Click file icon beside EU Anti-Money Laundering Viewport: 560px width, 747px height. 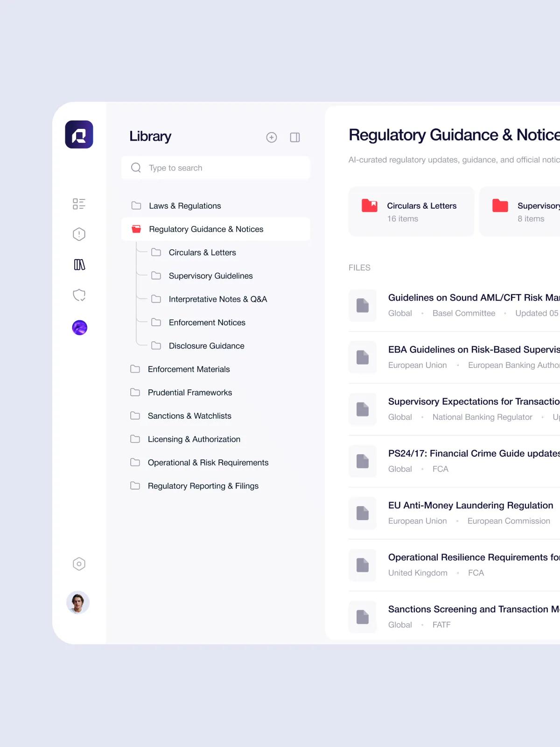[x=363, y=513]
